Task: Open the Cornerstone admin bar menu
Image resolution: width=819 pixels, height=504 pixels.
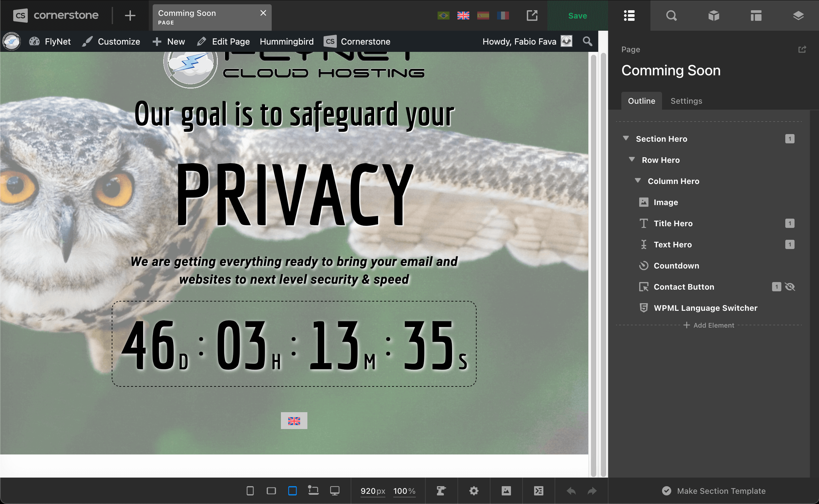Action: tap(357, 41)
